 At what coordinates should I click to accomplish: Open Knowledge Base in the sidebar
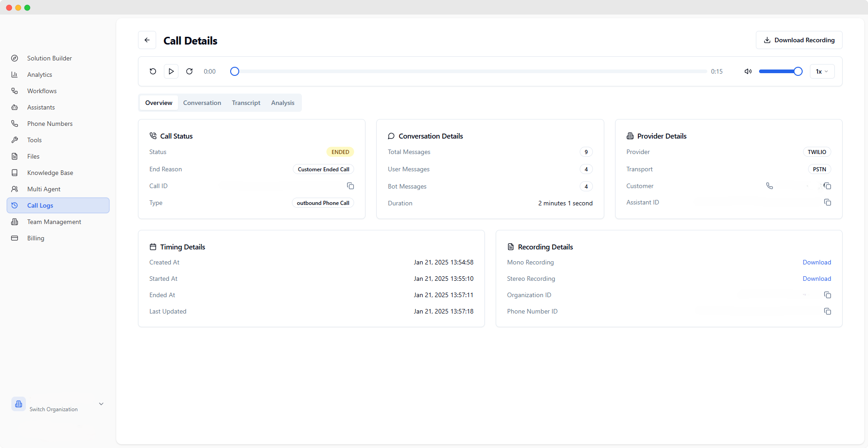coord(50,173)
